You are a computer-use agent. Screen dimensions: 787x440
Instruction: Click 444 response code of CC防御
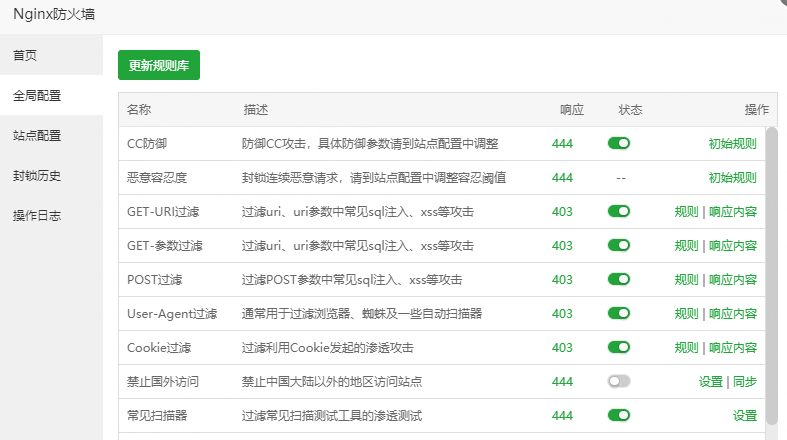click(x=562, y=144)
